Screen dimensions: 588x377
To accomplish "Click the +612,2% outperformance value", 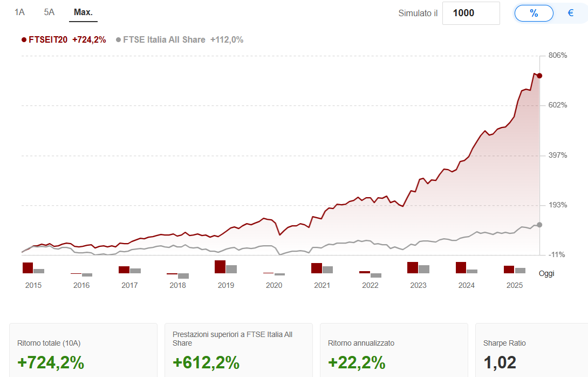I will tap(206, 363).
